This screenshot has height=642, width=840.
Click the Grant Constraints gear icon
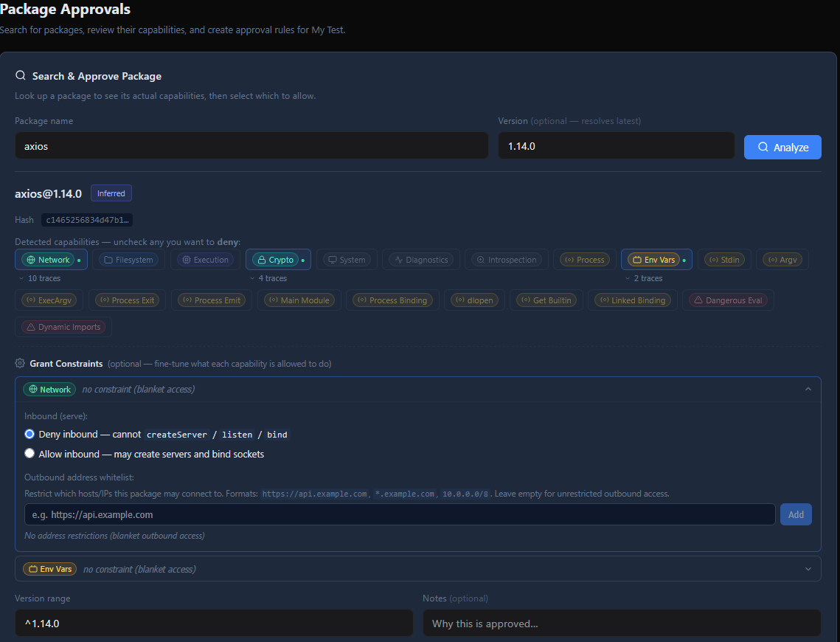coord(20,363)
